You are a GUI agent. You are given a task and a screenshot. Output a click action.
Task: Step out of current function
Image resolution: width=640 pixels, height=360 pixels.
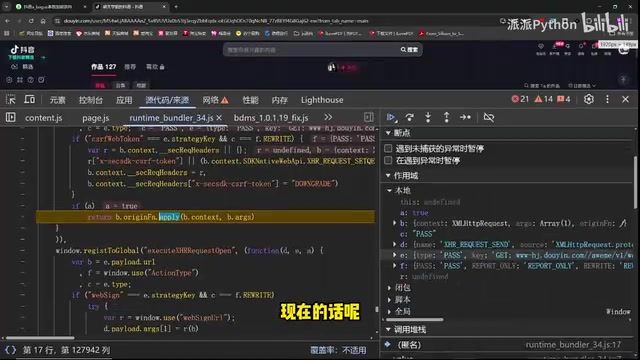pos(447,118)
